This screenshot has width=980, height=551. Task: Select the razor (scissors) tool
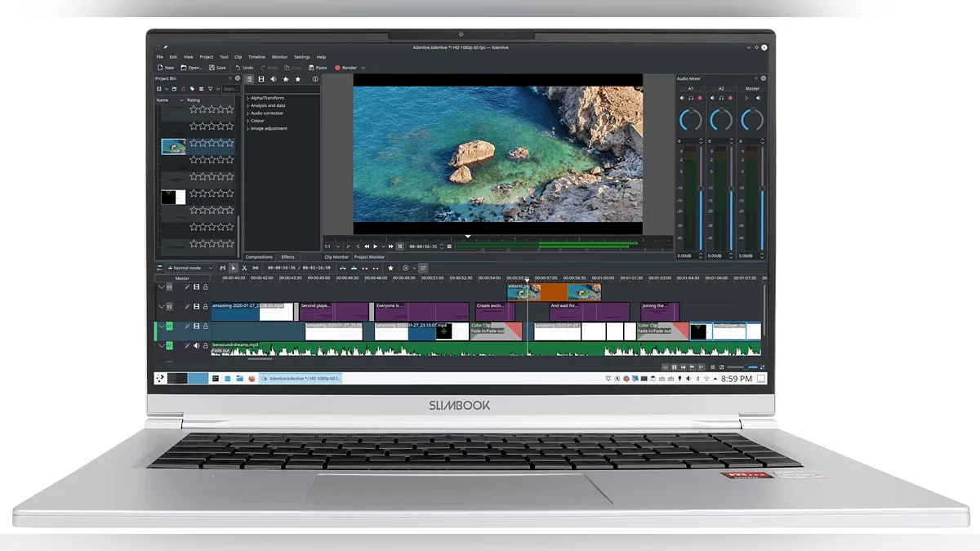tap(244, 268)
